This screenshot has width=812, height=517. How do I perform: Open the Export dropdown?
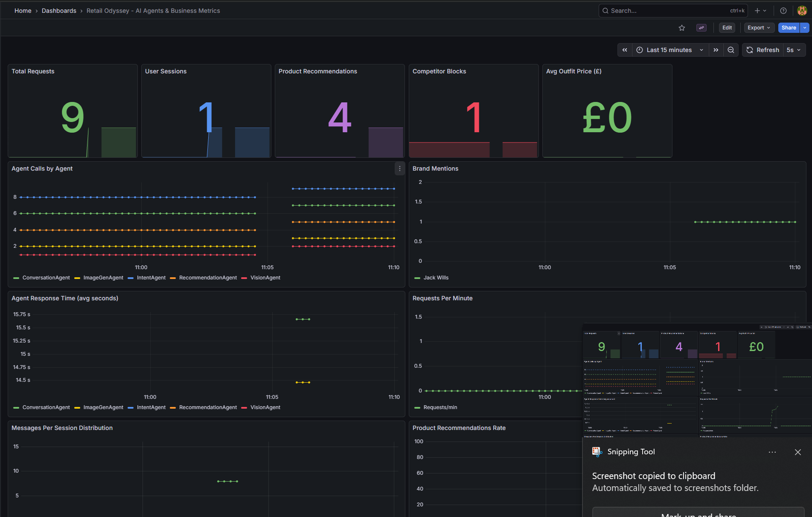[759, 28]
